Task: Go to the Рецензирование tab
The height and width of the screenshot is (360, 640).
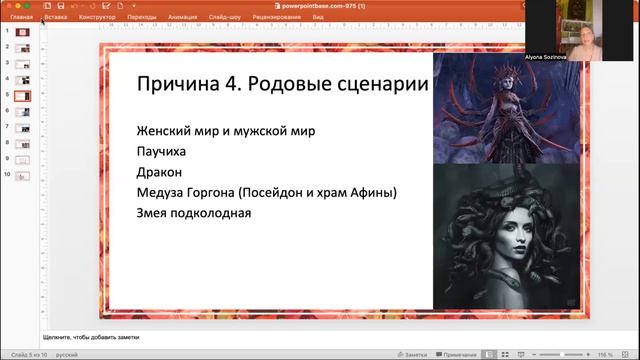Action: coord(277,17)
